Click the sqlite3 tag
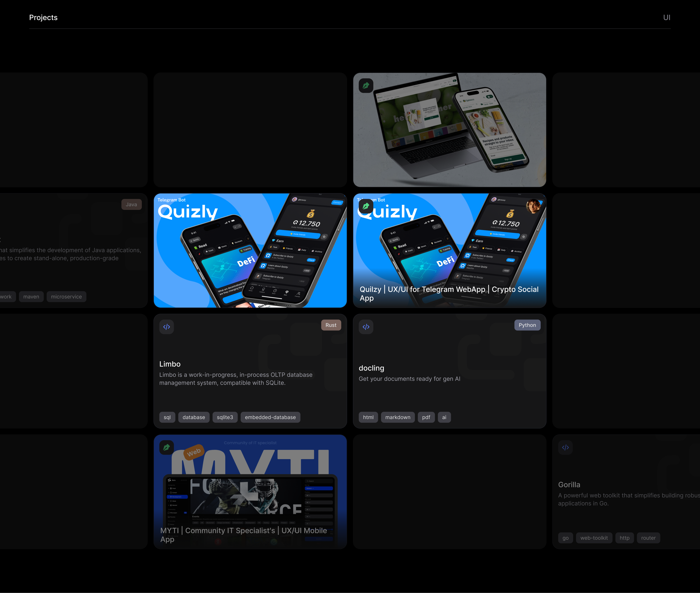This screenshot has width=700, height=593. [x=225, y=417]
